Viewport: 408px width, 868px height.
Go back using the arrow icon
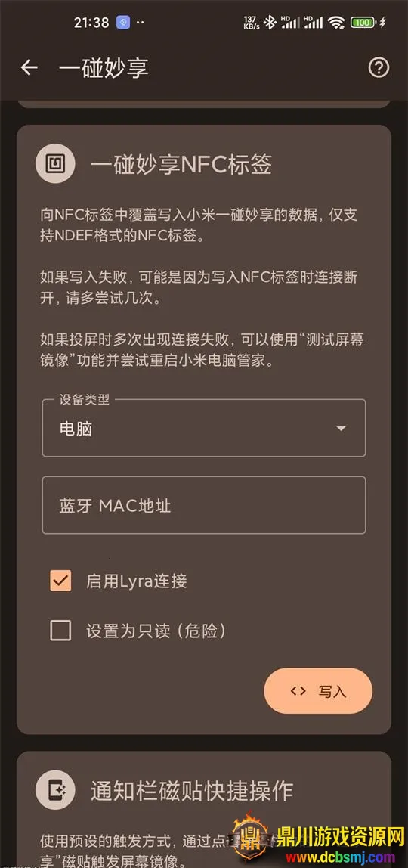point(29,68)
